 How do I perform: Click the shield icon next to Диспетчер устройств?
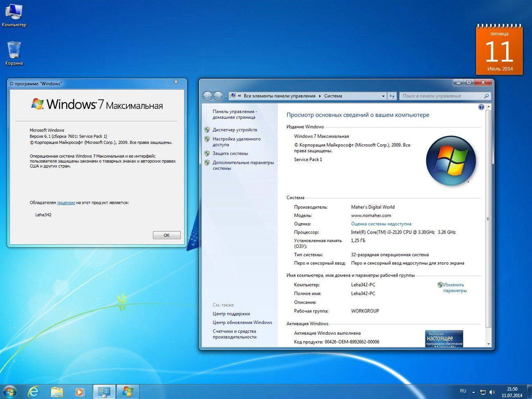pos(207,130)
